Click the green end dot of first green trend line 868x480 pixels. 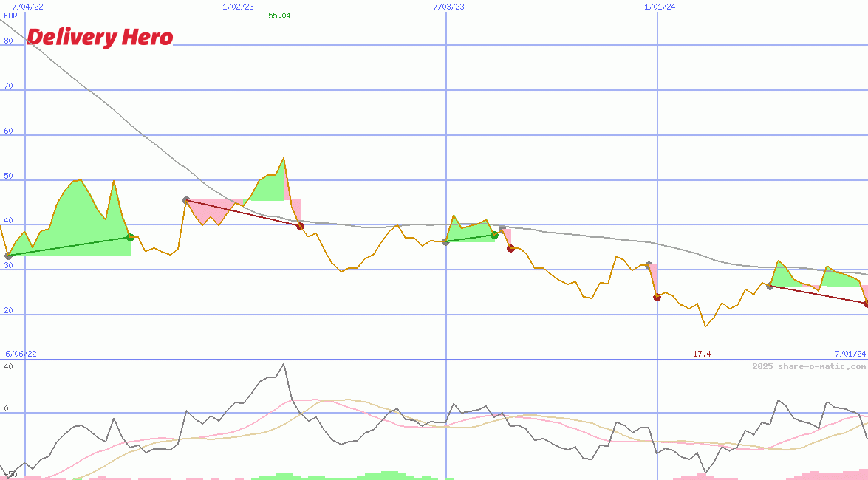pos(131,237)
